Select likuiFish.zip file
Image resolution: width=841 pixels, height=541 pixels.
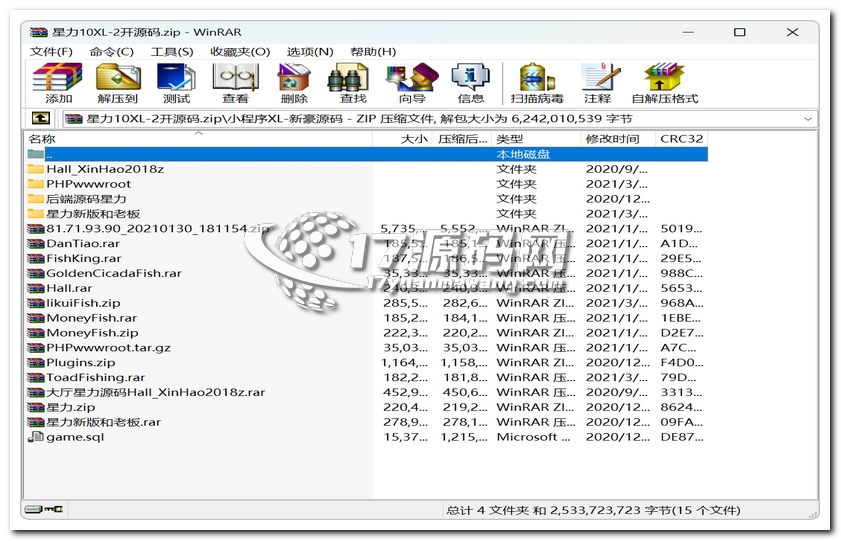pyautogui.click(x=367, y=303)
